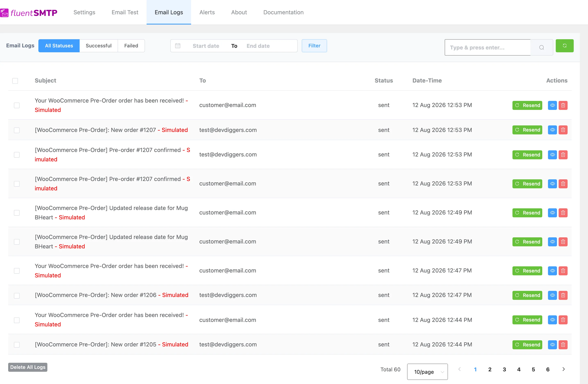Resend the New order #1205 email
The width and height of the screenshot is (588, 384).
[527, 344]
